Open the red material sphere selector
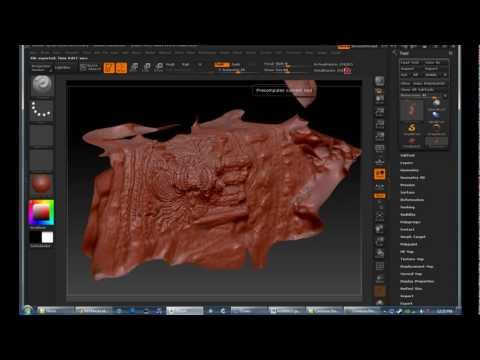The height and width of the screenshot is (360, 480). point(42,184)
